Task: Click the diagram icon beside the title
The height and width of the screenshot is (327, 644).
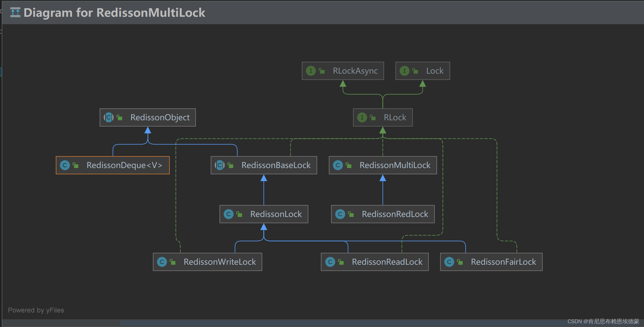Action: pos(15,13)
